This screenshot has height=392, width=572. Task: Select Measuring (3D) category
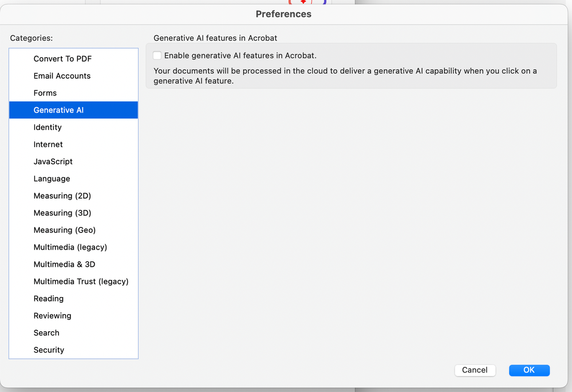click(x=62, y=213)
